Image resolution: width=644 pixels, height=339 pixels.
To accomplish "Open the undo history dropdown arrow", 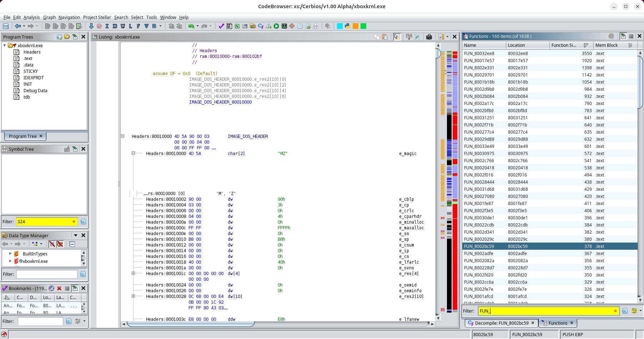I will click(x=197, y=26).
